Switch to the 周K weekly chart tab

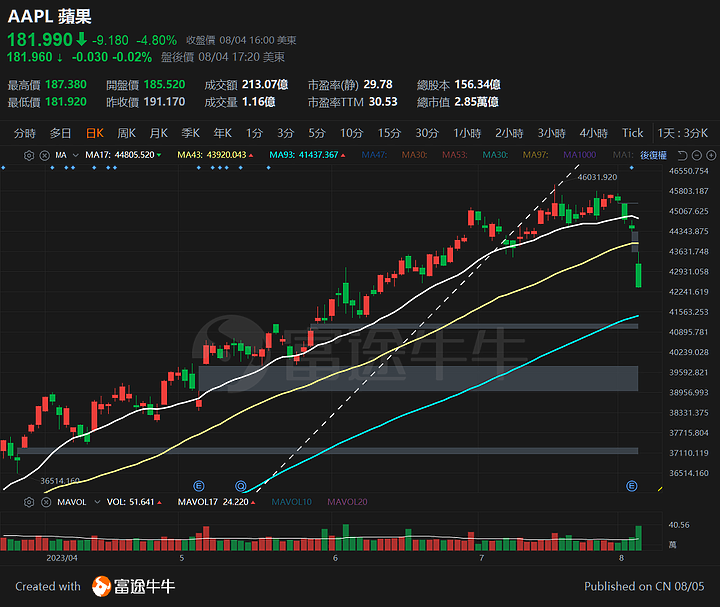coord(126,133)
